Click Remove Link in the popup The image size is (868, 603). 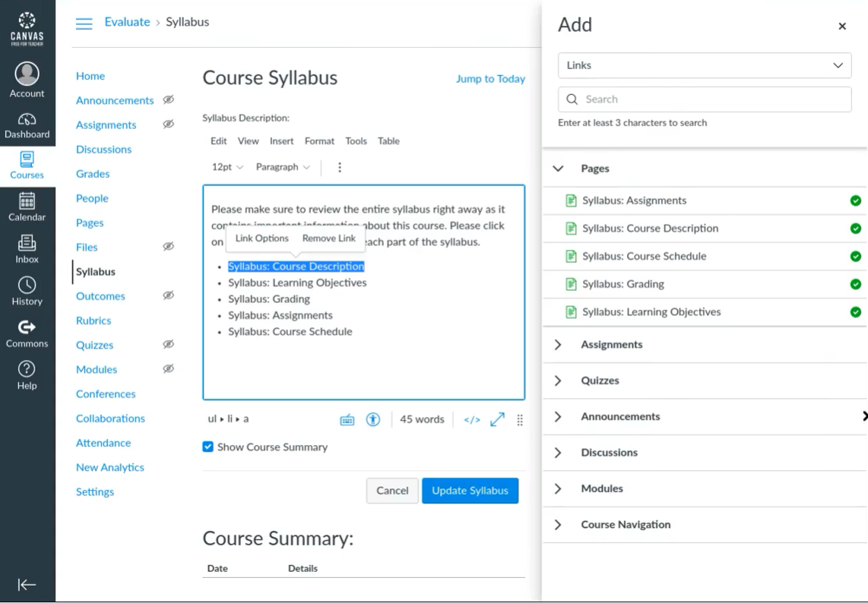[328, 238]
